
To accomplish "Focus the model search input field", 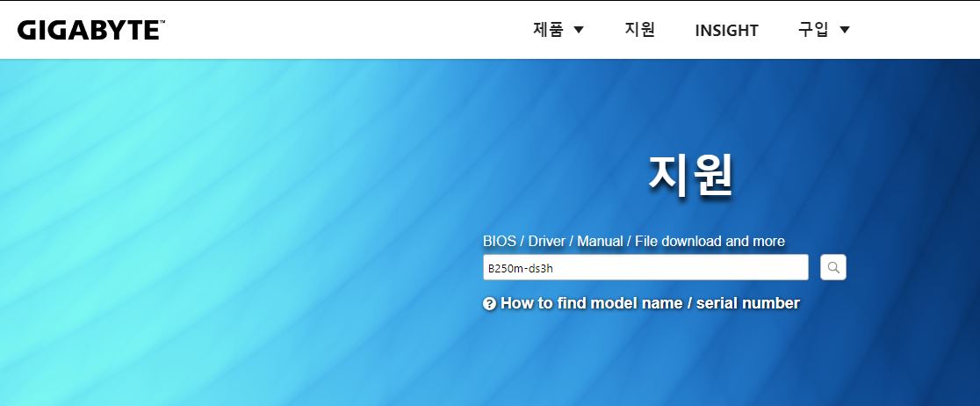I will coord(645,267).
